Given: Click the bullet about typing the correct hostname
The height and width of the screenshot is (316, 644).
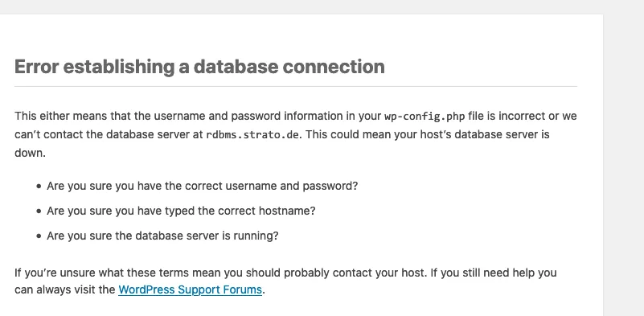Looking at the screenshot, I should point(181,211).
